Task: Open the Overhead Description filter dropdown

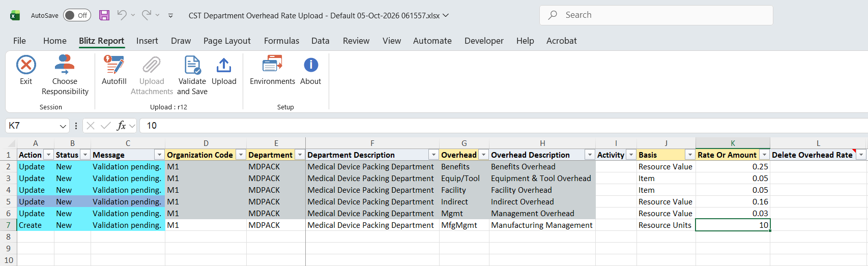Action: tap(590, 155)
